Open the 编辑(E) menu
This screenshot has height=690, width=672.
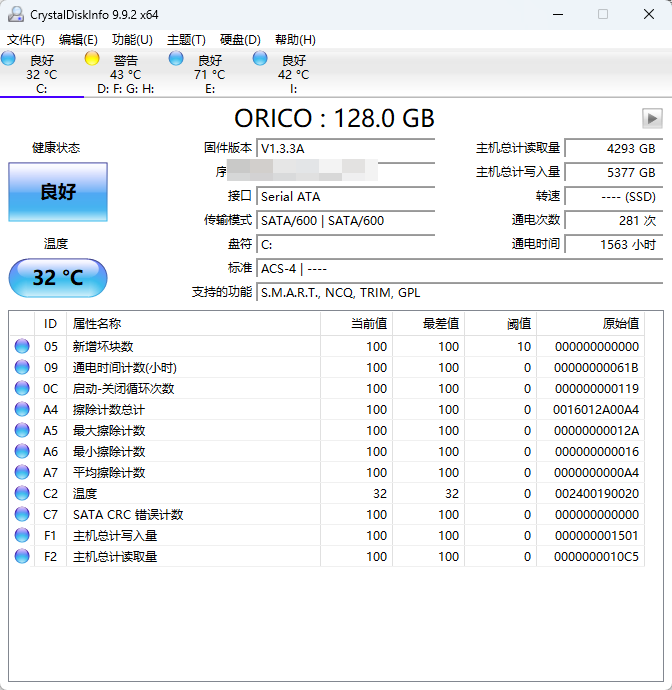78,40
